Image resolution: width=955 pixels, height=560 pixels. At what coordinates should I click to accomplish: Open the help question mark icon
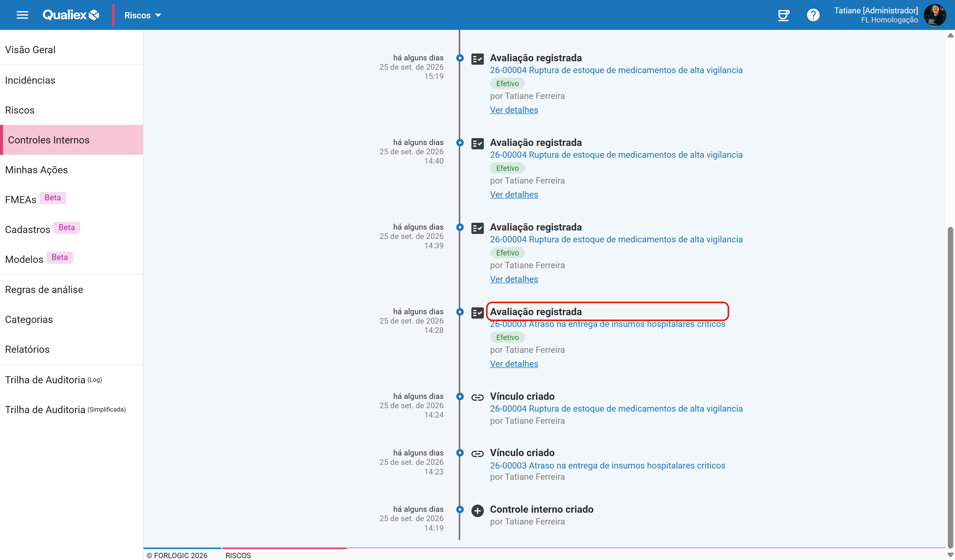coord(813,15)
